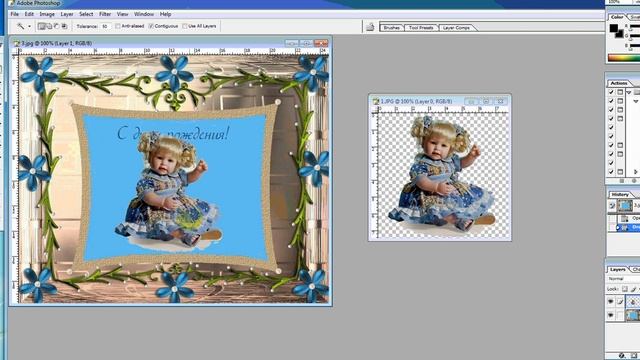Open the Filter menu
Image resolution: width=640 pixels, height=360 pixels.
tap(105, 14)
